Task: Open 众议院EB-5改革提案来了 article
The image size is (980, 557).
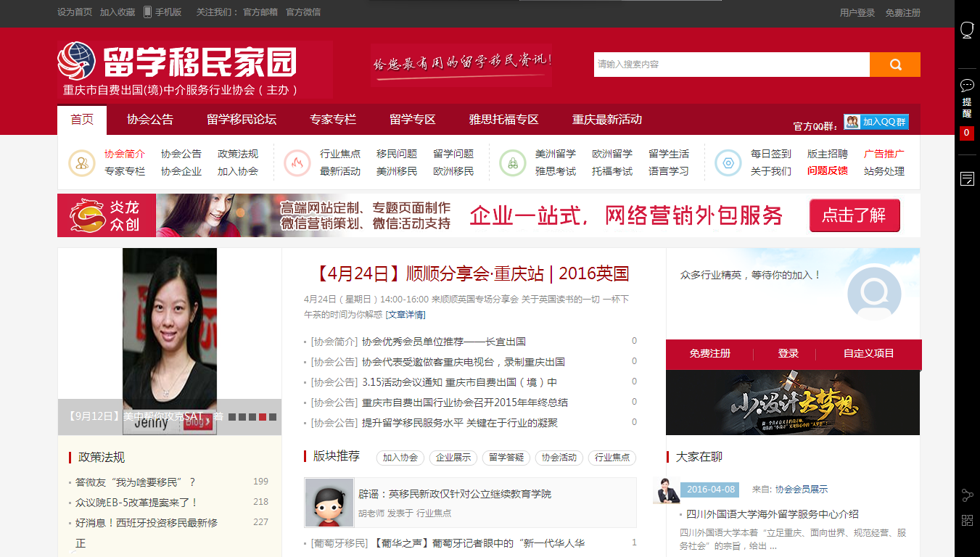Action: coord(137,503)
